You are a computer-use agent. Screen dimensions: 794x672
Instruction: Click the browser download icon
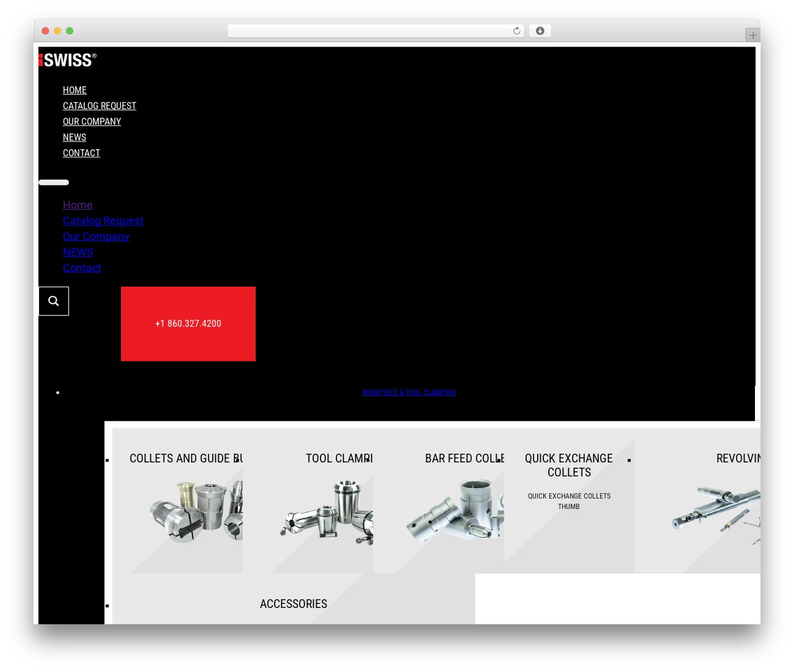click(x=540, y=31)
